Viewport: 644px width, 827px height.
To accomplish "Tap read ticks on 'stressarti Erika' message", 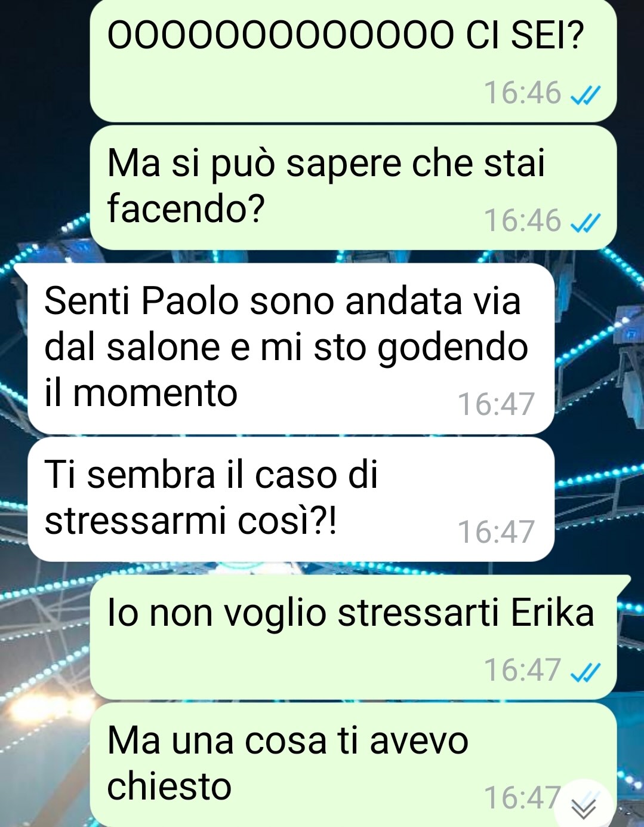I will click(586, 672).
